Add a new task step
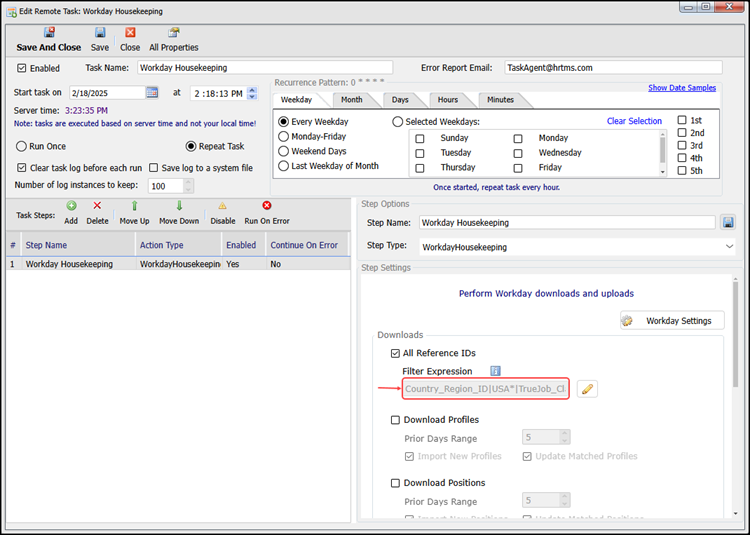The width and height of the screenshot is (750, 535). pos(71,206)
